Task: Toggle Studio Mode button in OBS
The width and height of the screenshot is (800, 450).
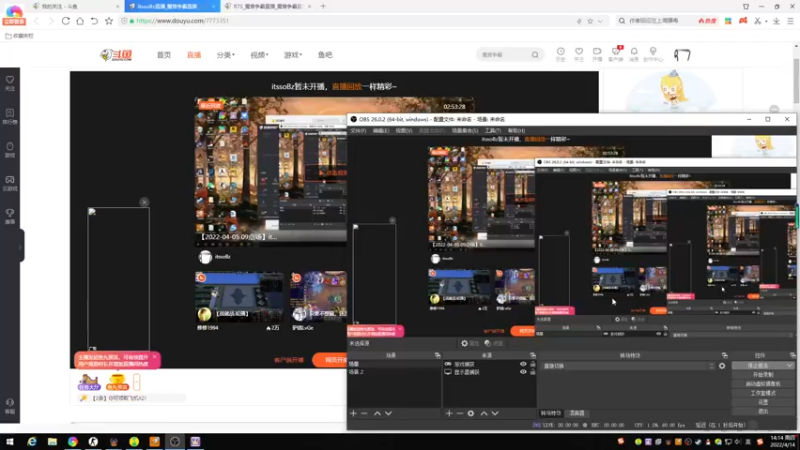Action: [763, 393]
